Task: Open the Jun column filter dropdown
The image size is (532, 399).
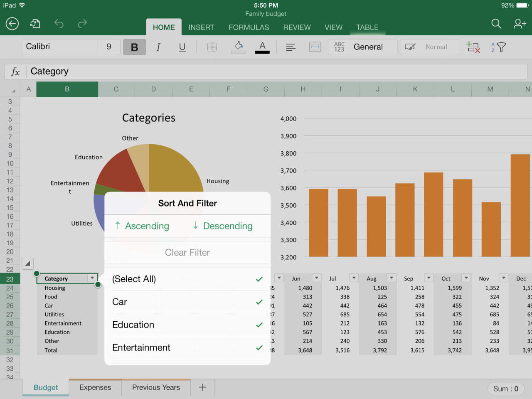Action: [x=317, y=278]
